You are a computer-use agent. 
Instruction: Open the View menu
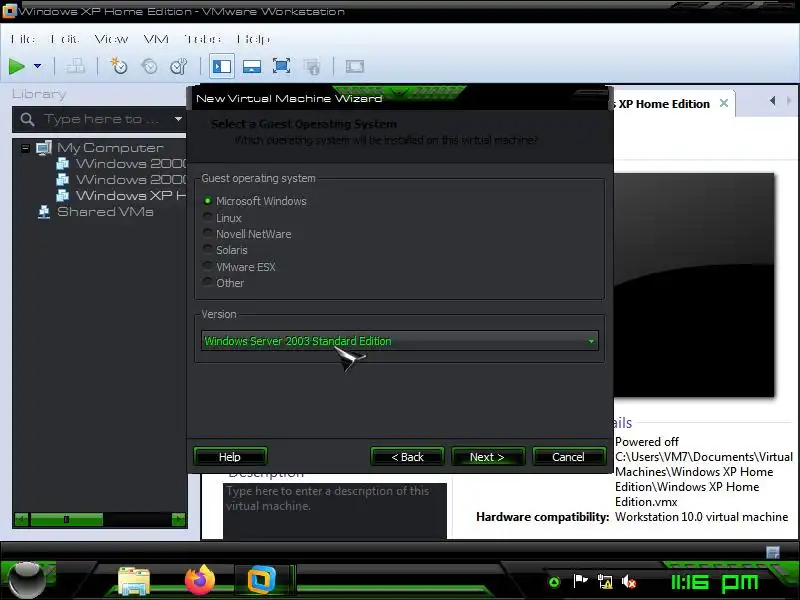[111, 39]
